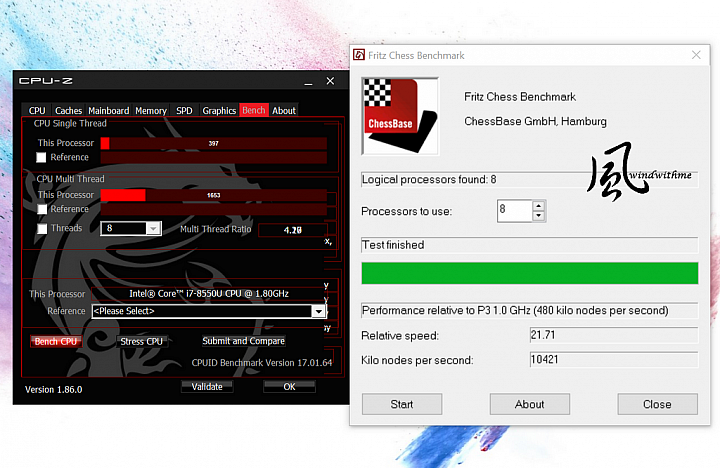
Task: Click the Relative speed value 21.71
Action: pyautogui.click(x=614, y=335)
